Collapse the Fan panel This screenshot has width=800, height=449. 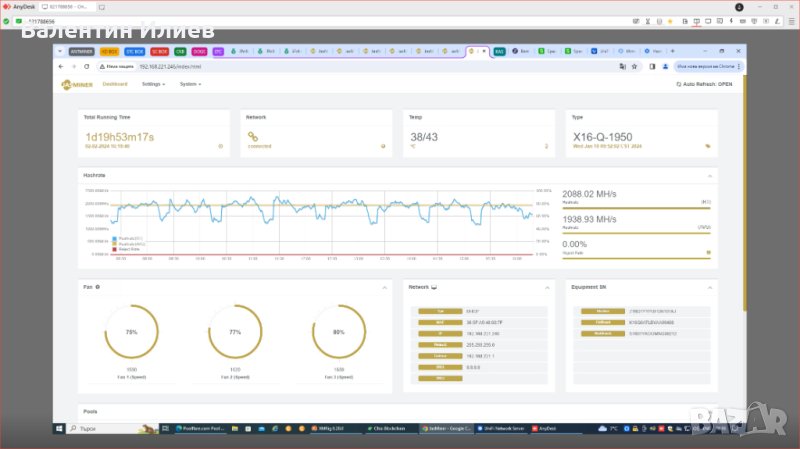385,287
